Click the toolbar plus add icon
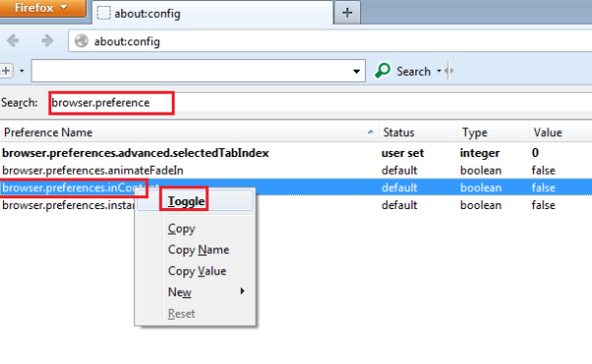Image resolution: width=592 pixels, height=364 pixels. [x=6, y=71]
